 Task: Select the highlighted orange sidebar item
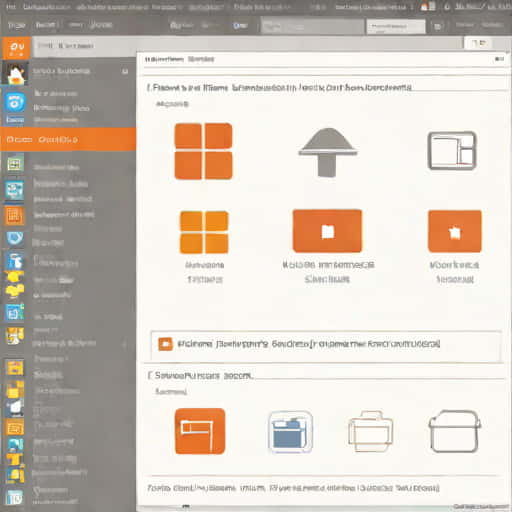click(68, 139)
